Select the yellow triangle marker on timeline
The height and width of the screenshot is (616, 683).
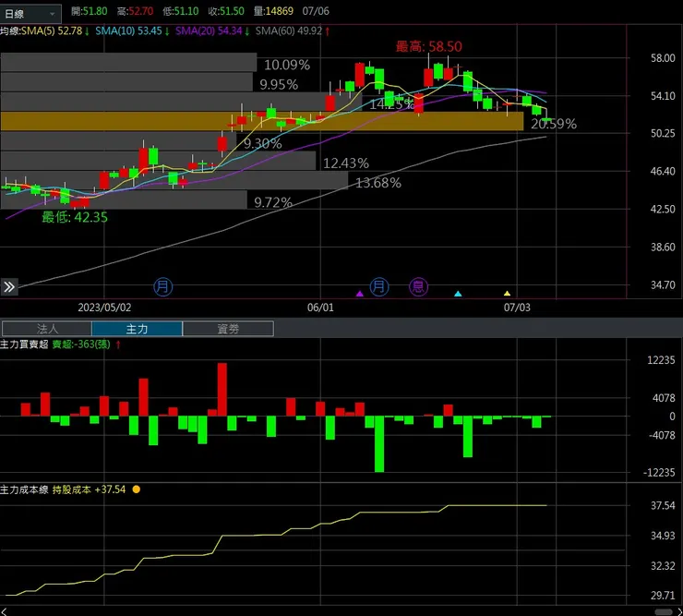click(507, 294)
